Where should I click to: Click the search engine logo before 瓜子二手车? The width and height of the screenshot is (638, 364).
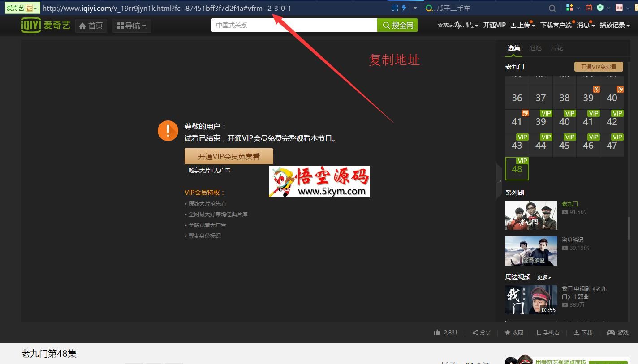[x=429, y=8]
